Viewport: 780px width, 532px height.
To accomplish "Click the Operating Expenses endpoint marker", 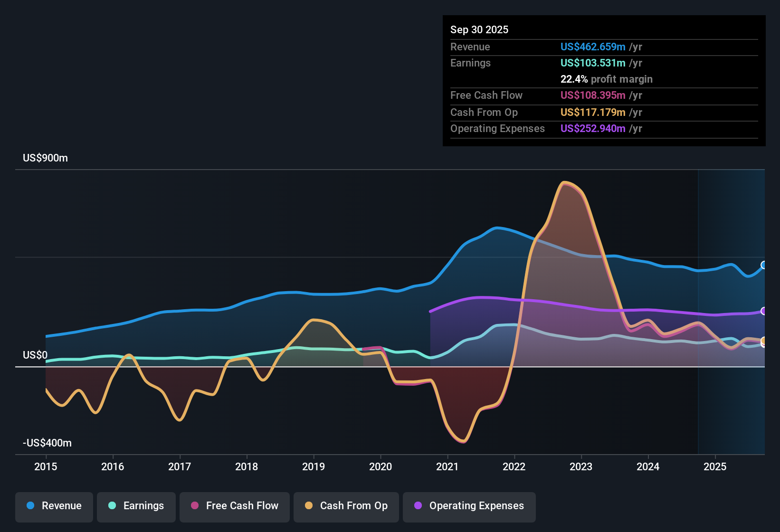I will (x=763, y=311).
